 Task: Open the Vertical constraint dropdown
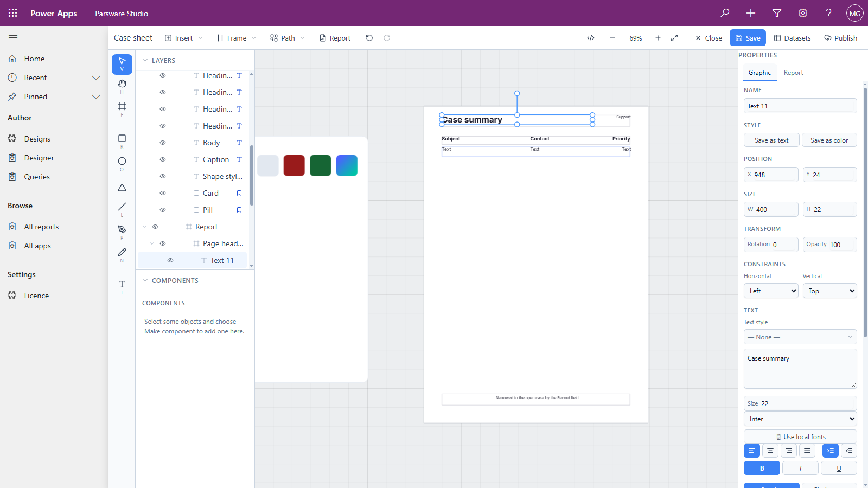(x=829, y=291)
